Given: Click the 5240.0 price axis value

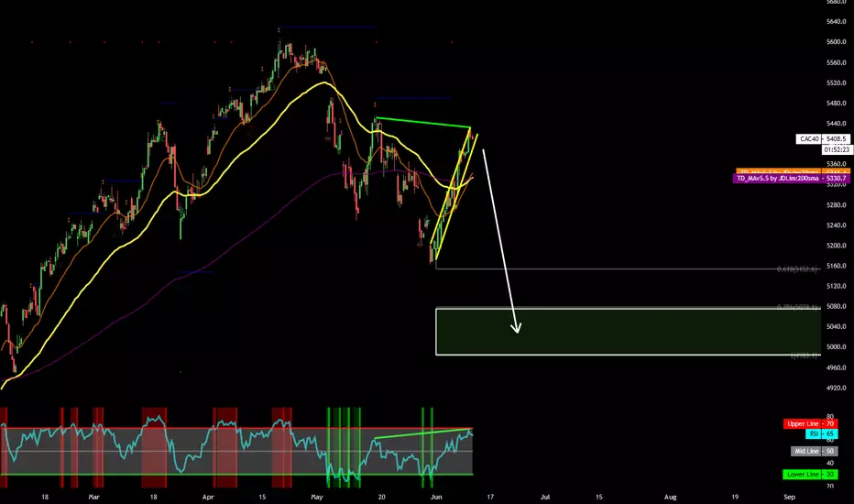Looking at the screenshot, I should (x=836, y=225).
